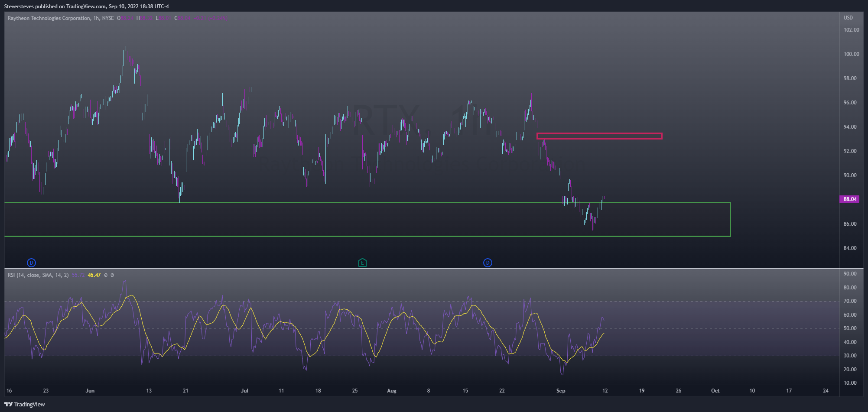Viewport: 868px width, 412px height.
Task: Click the 13 date label on time axis
Action: pos(149,391)
